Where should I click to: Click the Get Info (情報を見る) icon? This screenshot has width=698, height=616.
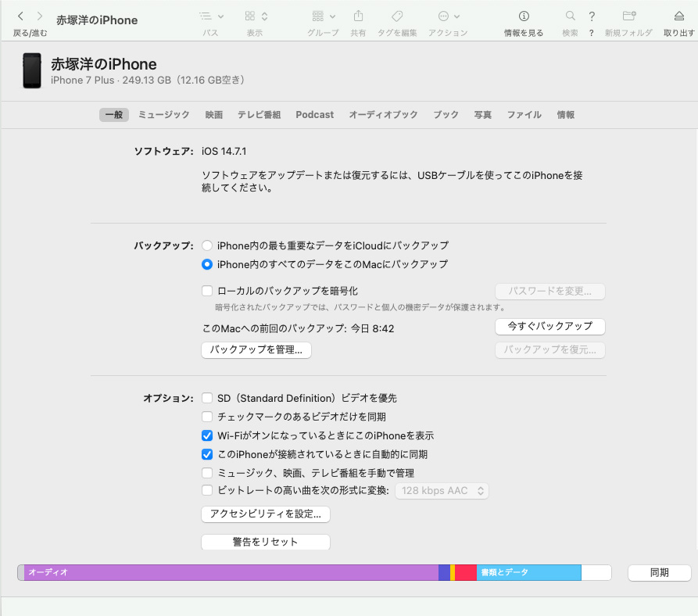(x=524, y=16)
